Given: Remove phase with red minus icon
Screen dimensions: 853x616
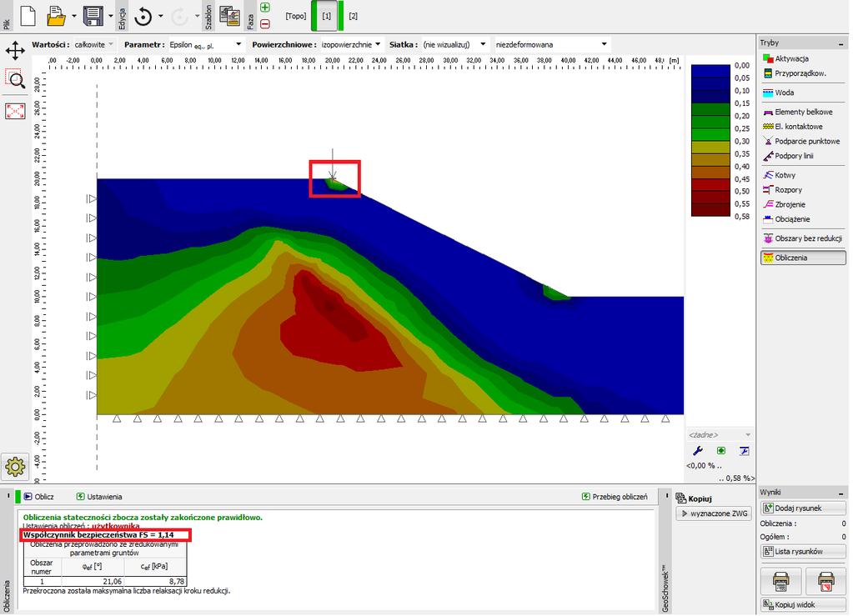Looking at the screenshot, I should coord(265,23).
